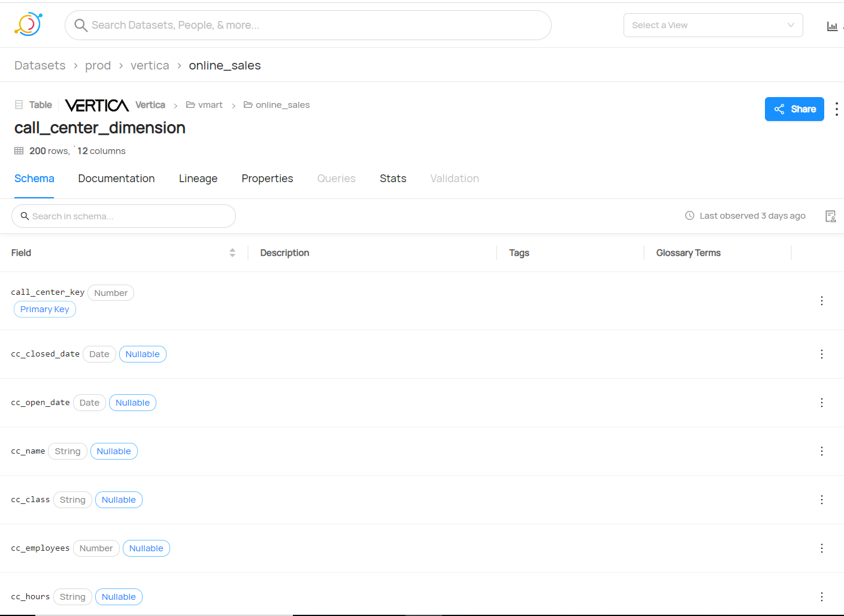This screenshot has height=616, width=844.
Task: Open the Properties tab
Action: tap(267, 179)
